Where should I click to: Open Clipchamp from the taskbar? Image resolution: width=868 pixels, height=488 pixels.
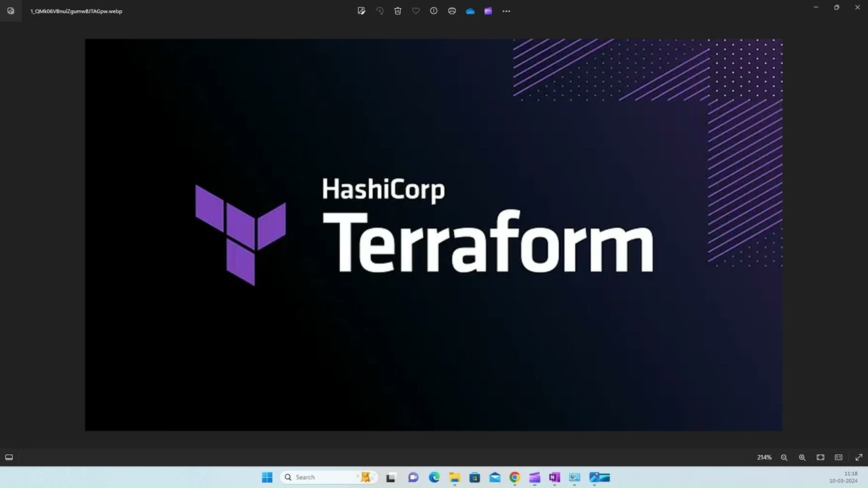click(534, 477)
